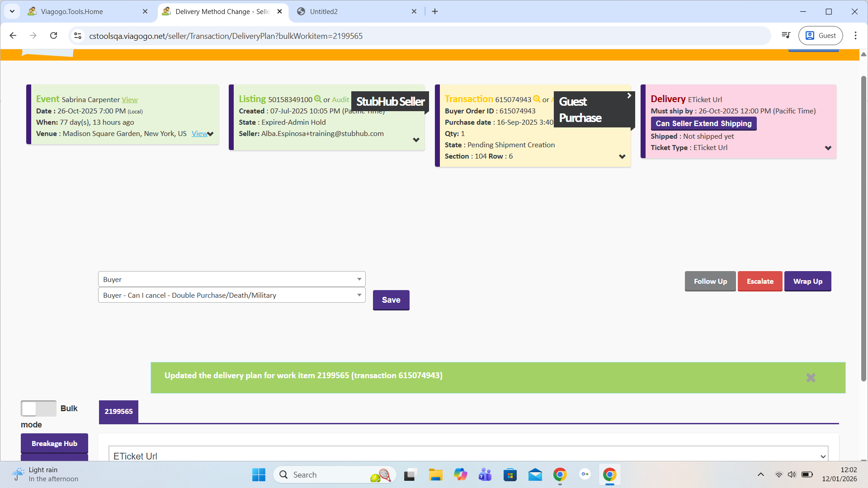This screenshot has height=488, width=868.
Task: Open ETicket Url delivery method dropdown
Action: [468, 456]
